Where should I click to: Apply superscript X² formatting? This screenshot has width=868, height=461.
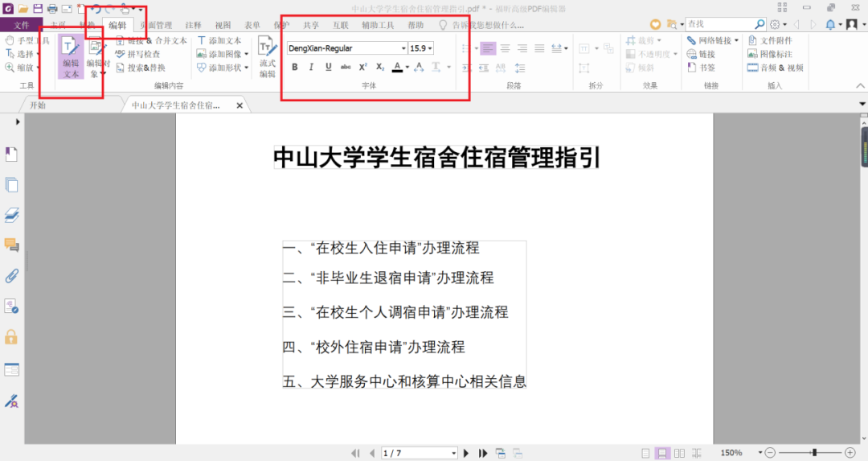(362, 67)
